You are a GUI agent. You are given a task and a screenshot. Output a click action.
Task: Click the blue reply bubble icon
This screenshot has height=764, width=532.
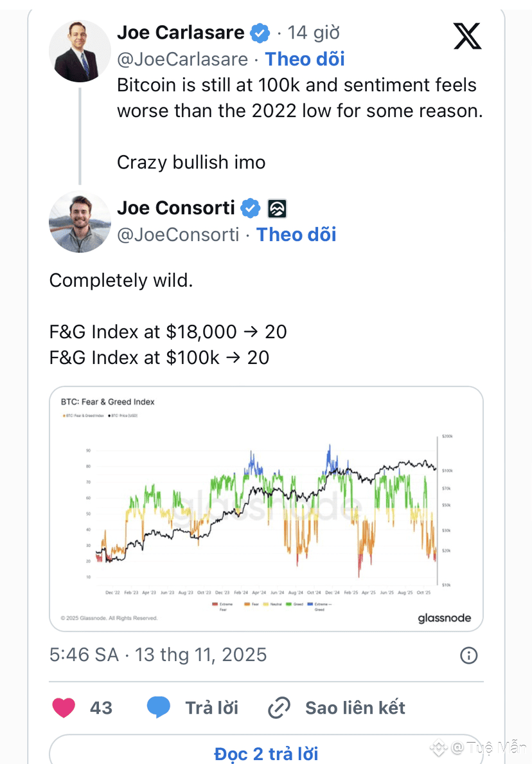(158, 707)
